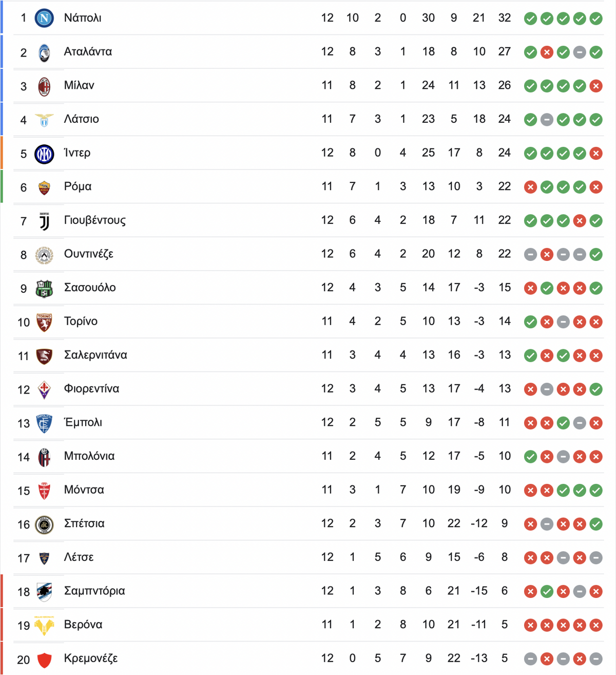Open the Λάτσιο team link
616x675 pixels.
click(x=81, y=119)
